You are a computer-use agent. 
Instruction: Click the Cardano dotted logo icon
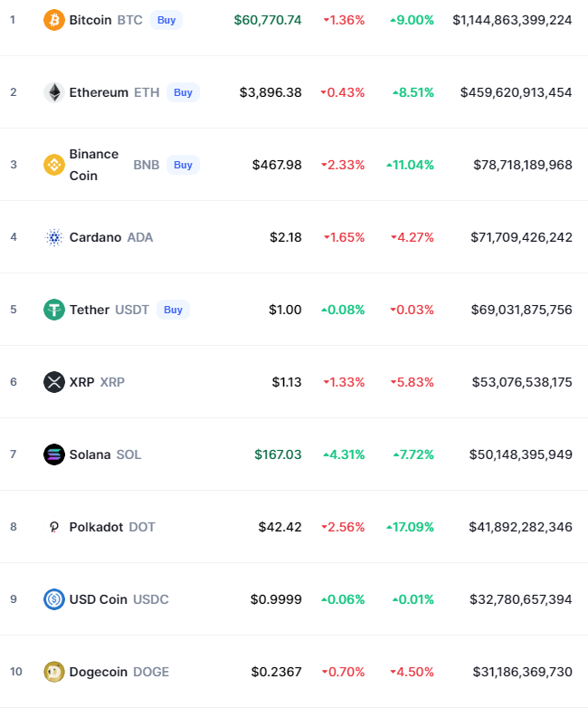pos(54,237)
